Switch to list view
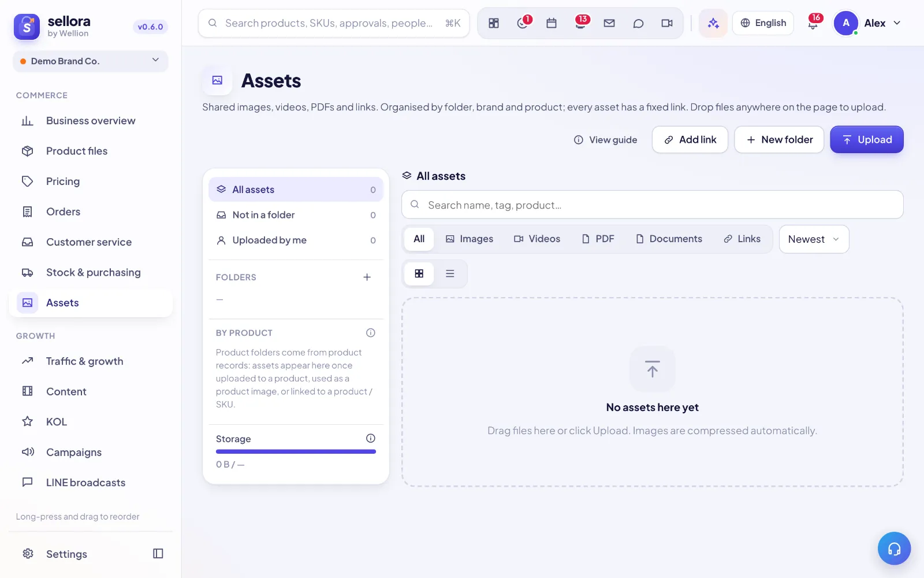 450,273
